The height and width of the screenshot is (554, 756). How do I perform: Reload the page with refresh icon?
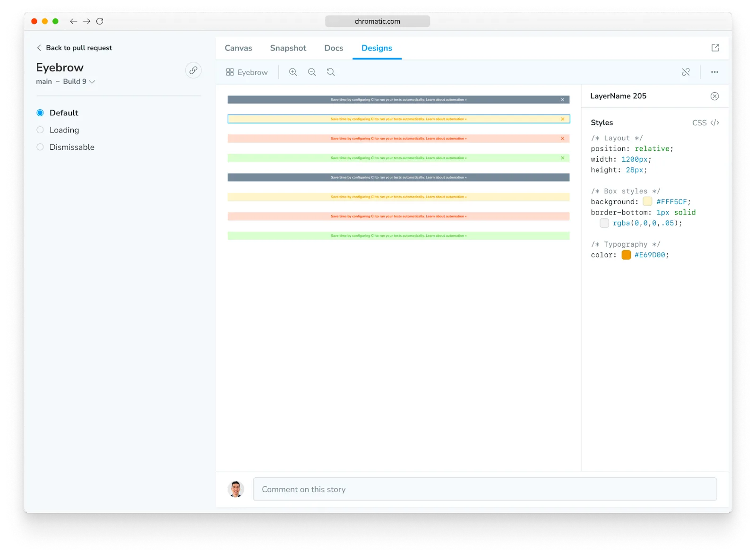click(100, 21)
